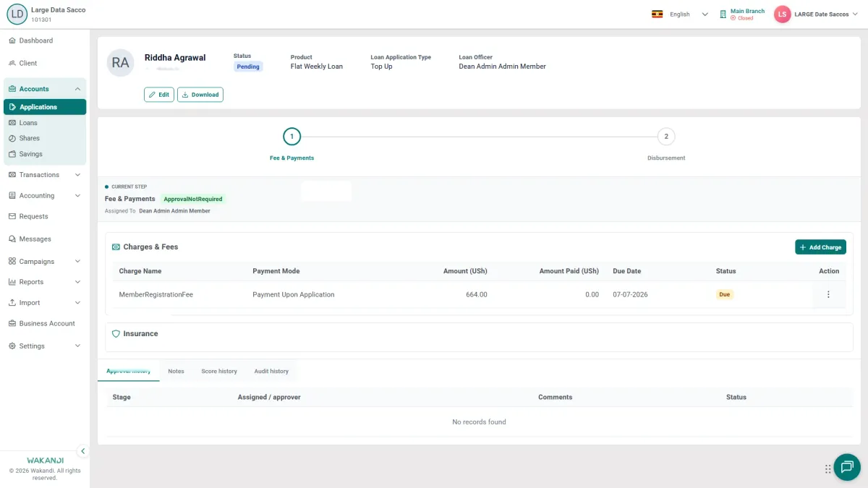Image resolution: width=868 pixels, height=488 pixels.
Task: Collapse the sidebar with arrow button
Action: pos(82,451)
